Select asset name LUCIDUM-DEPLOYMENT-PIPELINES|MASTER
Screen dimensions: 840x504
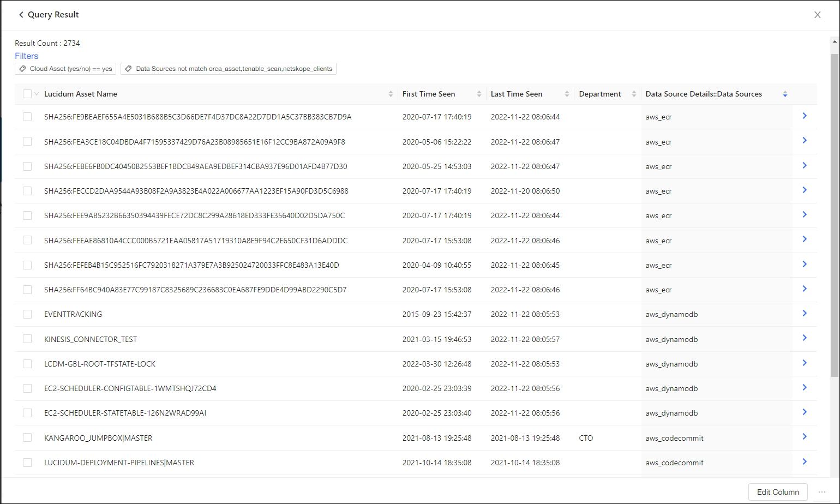coord(119,463)
